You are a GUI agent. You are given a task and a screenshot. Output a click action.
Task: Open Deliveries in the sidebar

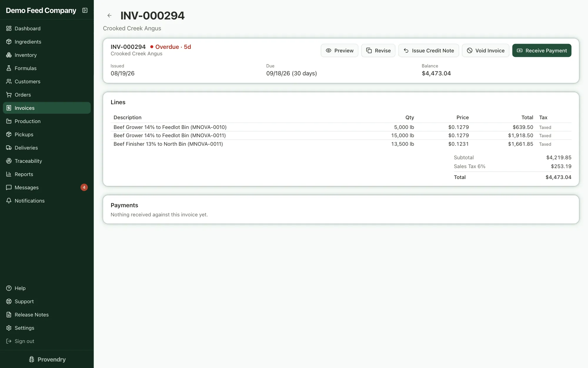tap(47, 148)
